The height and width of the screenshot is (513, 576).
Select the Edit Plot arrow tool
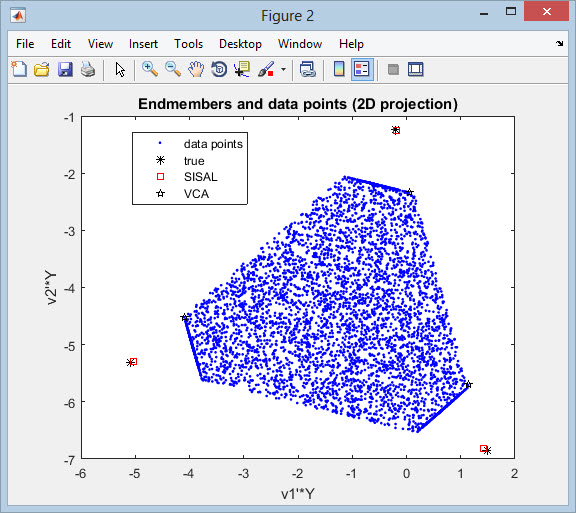(x=120, y=69)
